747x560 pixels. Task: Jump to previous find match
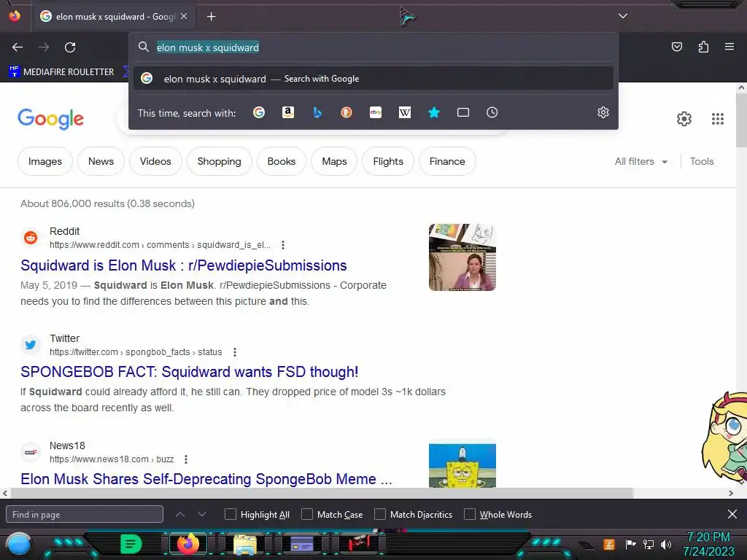pyautogui.click(x=180, y=514)
